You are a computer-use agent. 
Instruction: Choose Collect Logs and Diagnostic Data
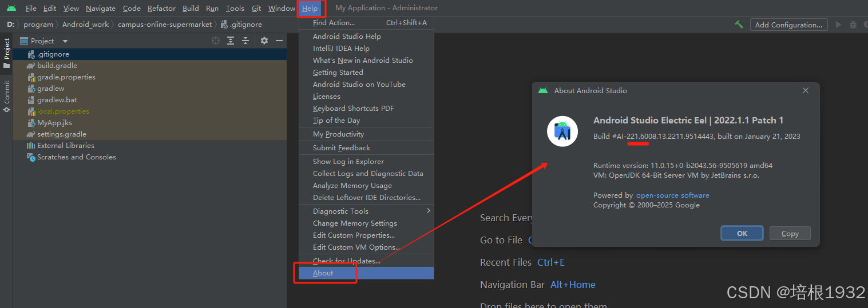click(x=366, y=173)
